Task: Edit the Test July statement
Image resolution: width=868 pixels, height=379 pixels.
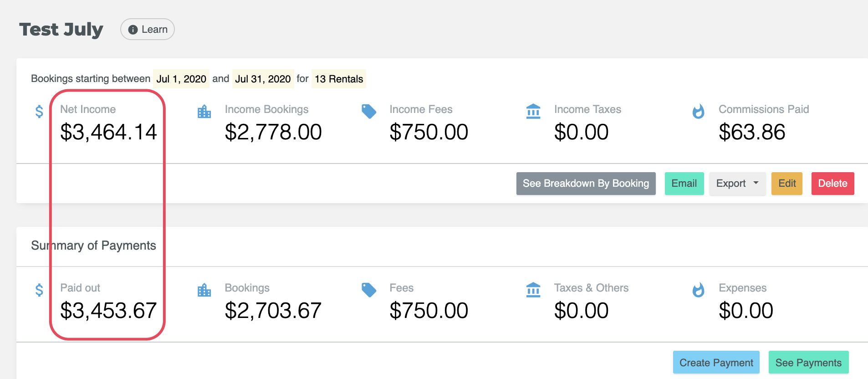Action: pyautogui.click(x=786, y=184)
